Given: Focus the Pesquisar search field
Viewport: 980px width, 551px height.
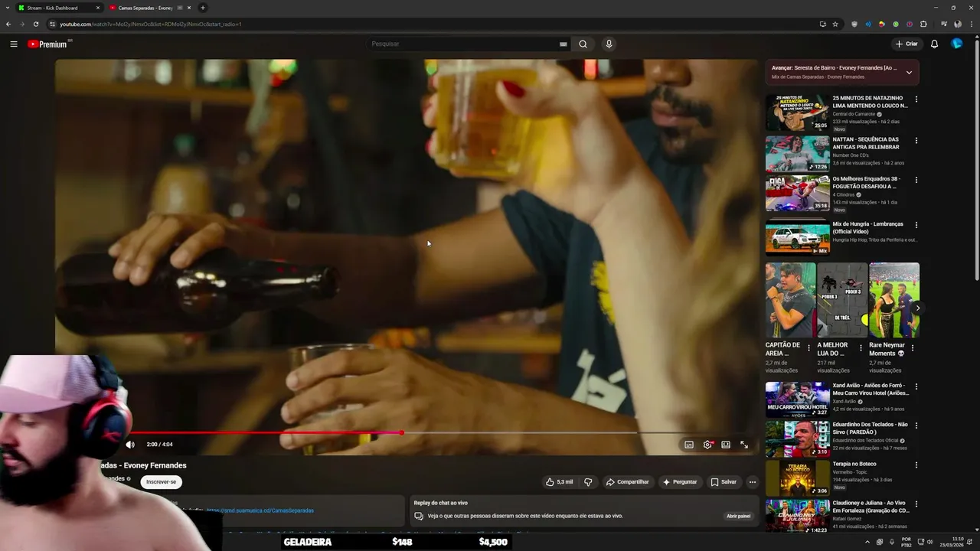Looking at the screenshot, I should [x=463, y=44].
